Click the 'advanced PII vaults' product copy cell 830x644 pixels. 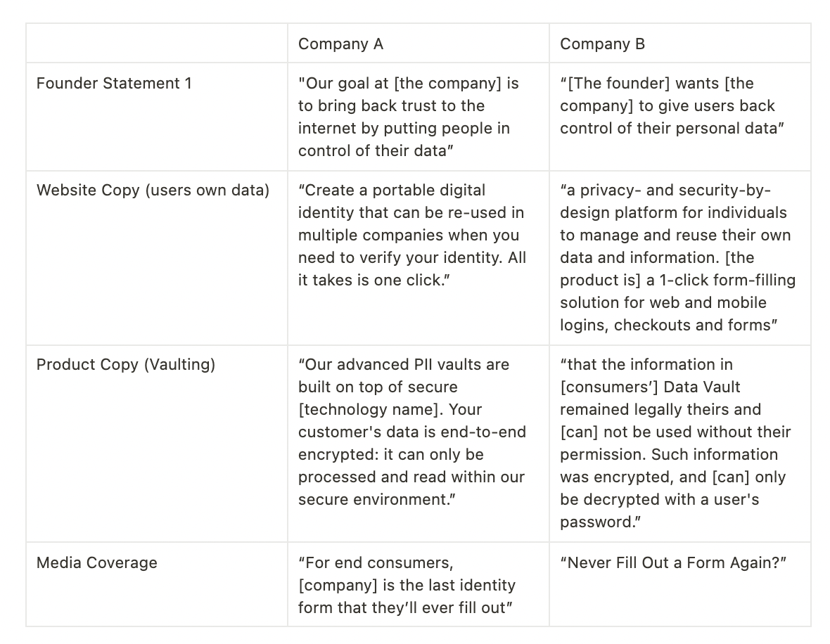pos(411,432)
